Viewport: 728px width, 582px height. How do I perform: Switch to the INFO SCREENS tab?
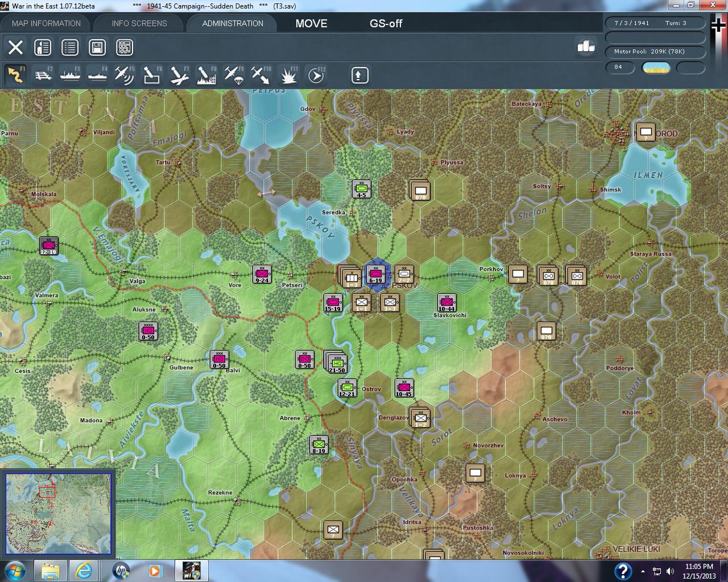pos(139,23)
